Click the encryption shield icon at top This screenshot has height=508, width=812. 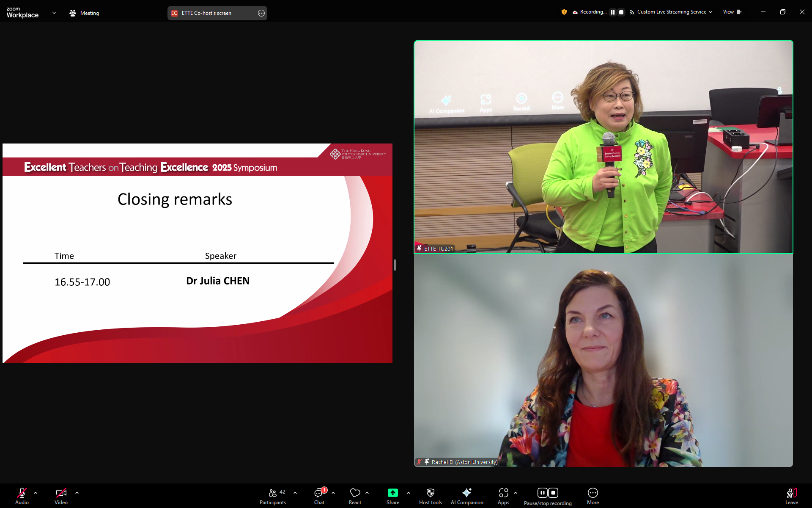click(564, 12)
